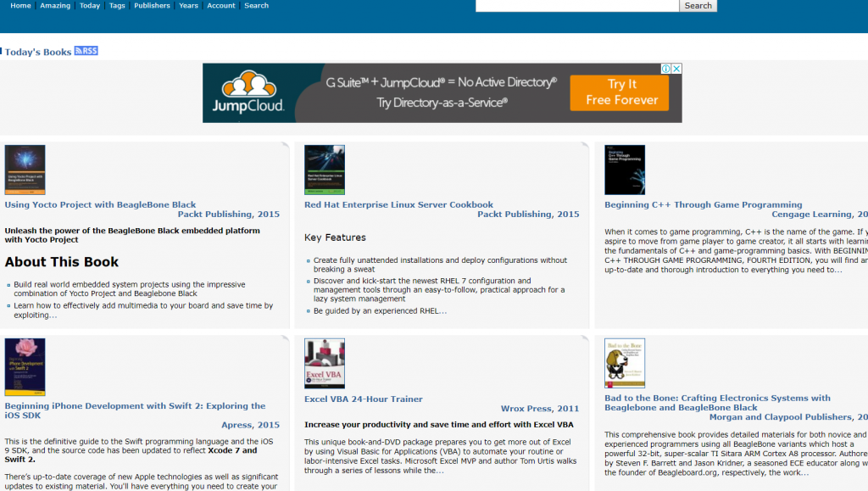Open the Home menu item
Viewport: 868px width, 491px height.
[20, 6]
